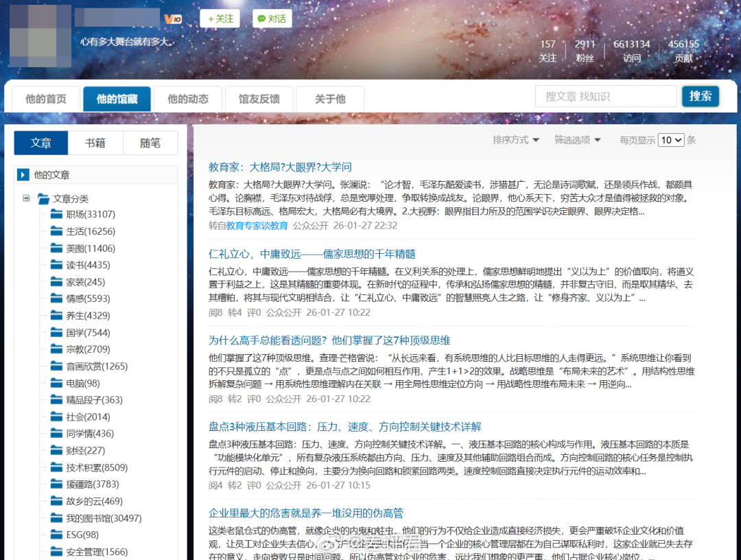The height and width of the screenshot is (560, 741).
Task: Open the 他的动态 section tab
Action: click(187, 98)
